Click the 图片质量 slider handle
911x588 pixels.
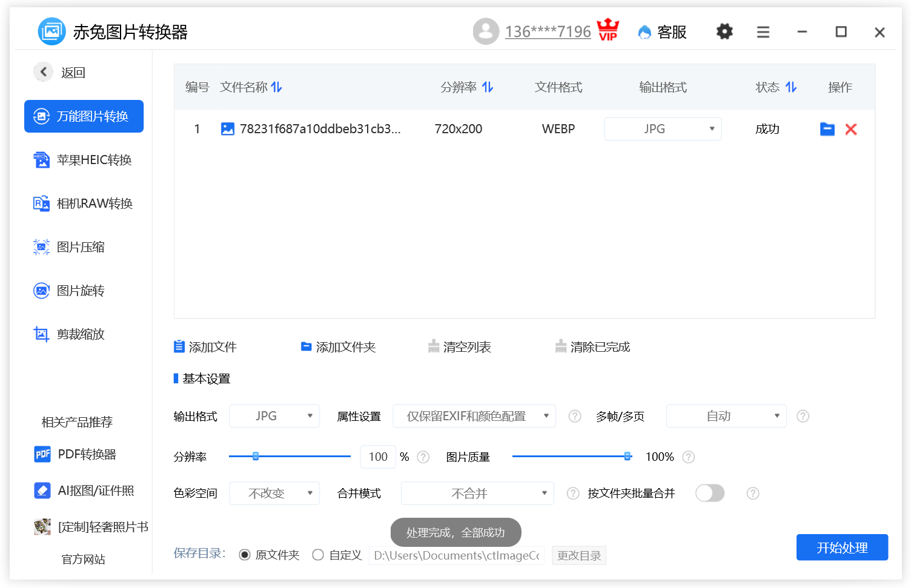tap(628, 456)
